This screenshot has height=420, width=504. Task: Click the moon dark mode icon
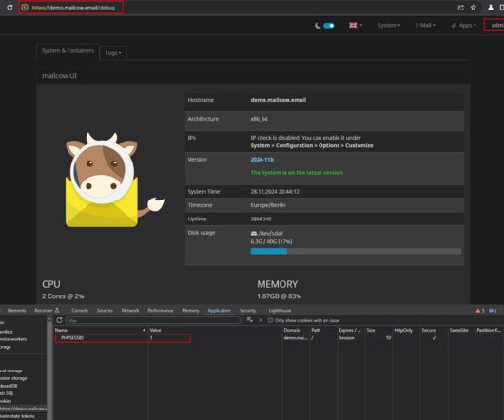click(x=318, y=26)
